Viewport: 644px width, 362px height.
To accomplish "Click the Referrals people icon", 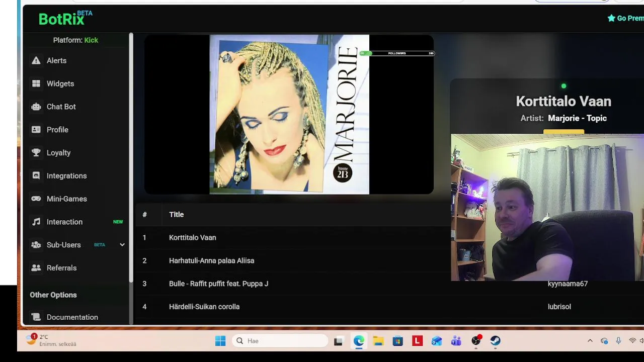I will 36,268.
